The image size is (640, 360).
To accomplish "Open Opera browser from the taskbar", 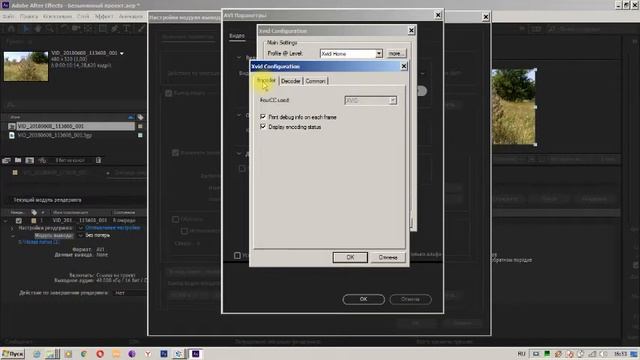I will pos(100,354).
